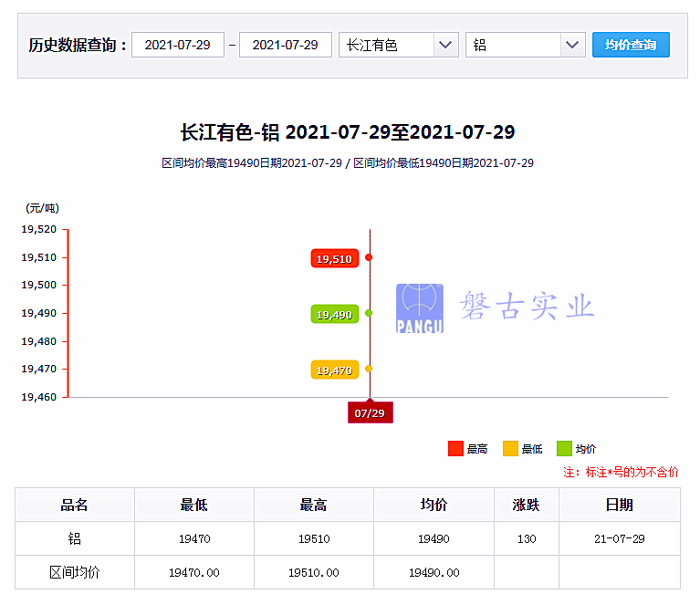Image resolution: width=700 pixels, height=605 pixels.
Task: Click the 19510 highest price cell
Action: (x=314, y=538)
